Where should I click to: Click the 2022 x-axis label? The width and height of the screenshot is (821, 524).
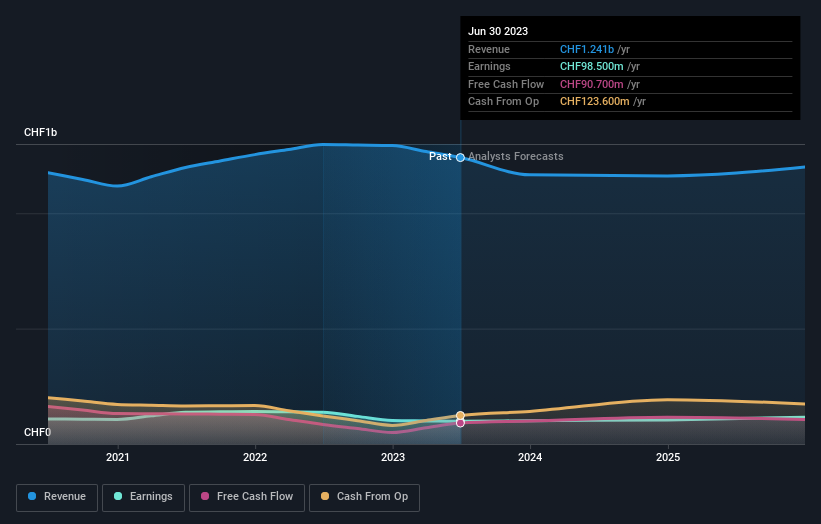[255, 458]
